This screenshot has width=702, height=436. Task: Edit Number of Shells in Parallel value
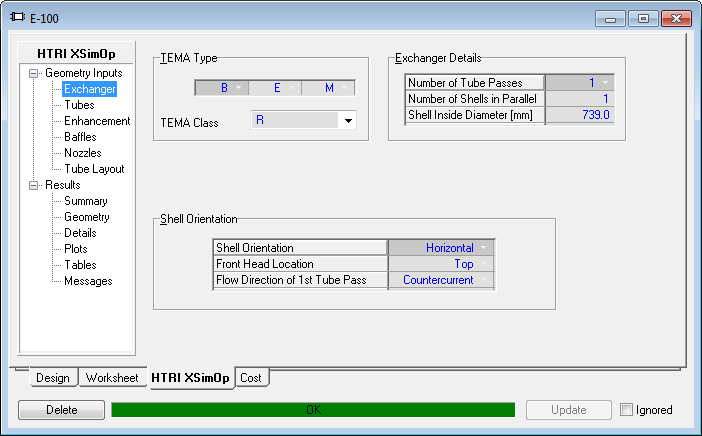(x=579, y=98)
